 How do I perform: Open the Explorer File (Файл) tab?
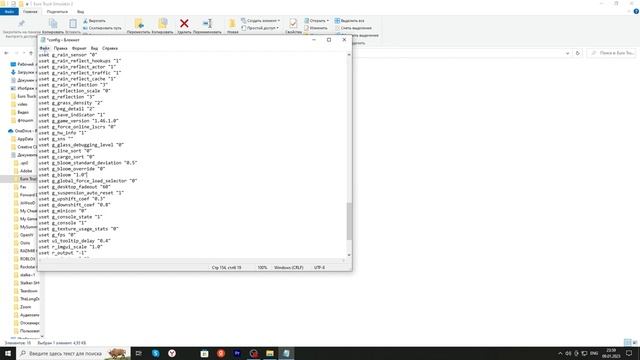click(x=9, y=11)
